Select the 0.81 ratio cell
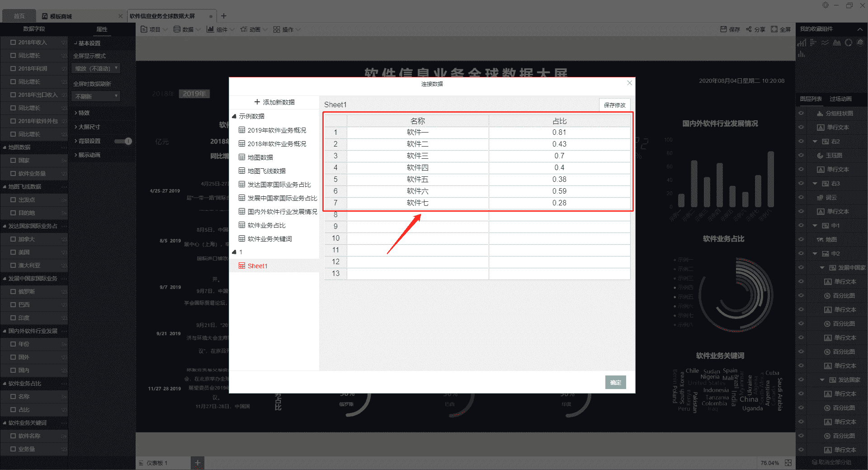Screen dimensions: 868x470 (559, 132)
